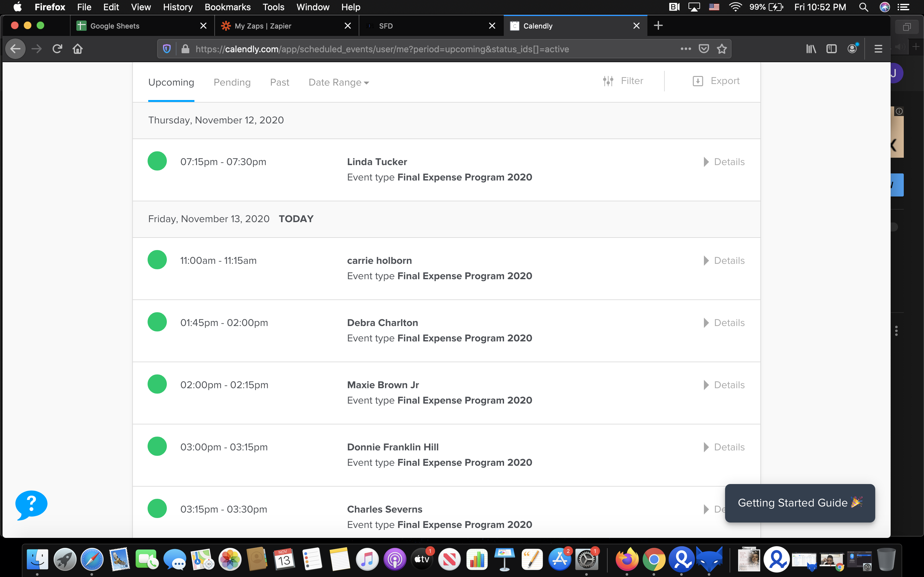Click the tracking protection shield icon
The width and height of the screenshot is (924, 577).
point(167,49)
